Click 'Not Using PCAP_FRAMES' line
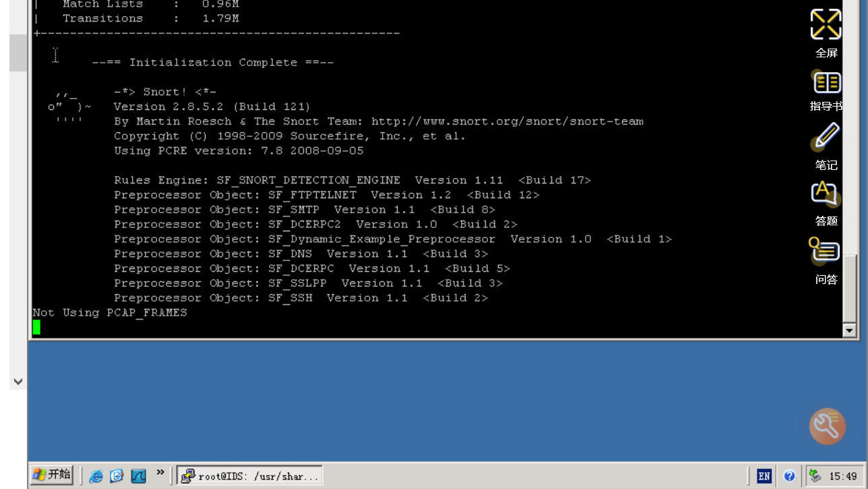Image resolution: width=868 pixels, height=489 pixels. coord(110,313)
